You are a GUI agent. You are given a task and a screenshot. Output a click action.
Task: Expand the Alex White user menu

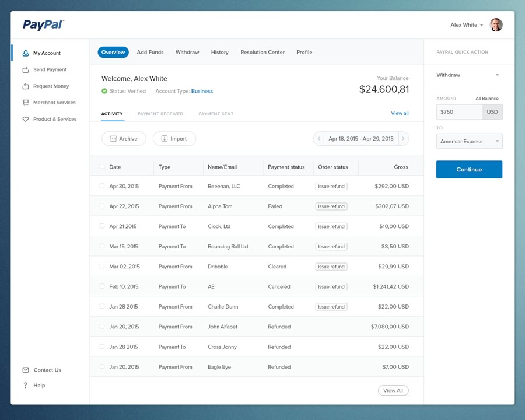[467, 25]
